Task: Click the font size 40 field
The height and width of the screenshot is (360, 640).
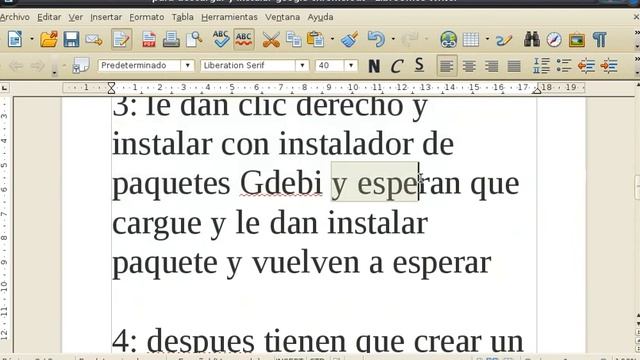Action: tap(330, 65)
